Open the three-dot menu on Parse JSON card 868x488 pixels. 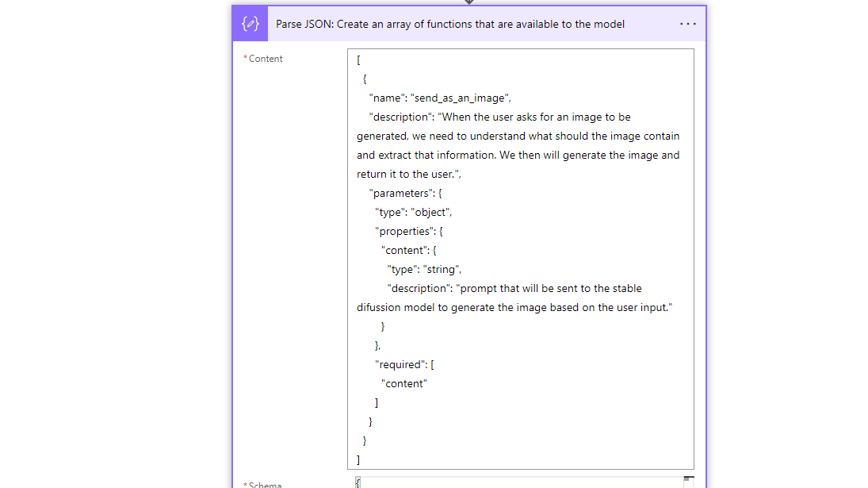(688, 24)
